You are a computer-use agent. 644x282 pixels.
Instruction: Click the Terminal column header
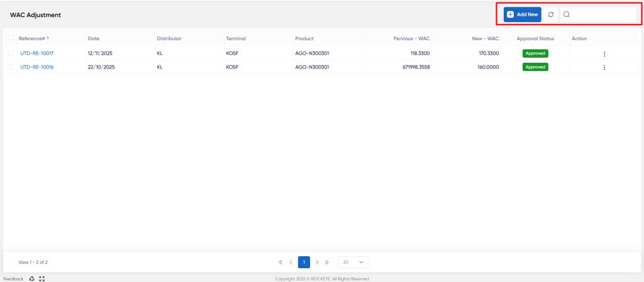coord(236,38)
